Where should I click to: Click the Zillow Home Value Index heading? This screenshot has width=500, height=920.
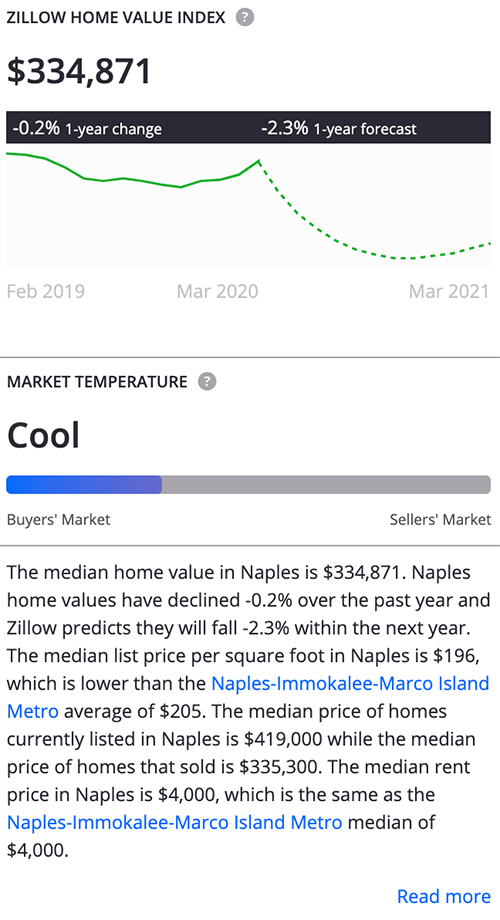coord(116,18)
